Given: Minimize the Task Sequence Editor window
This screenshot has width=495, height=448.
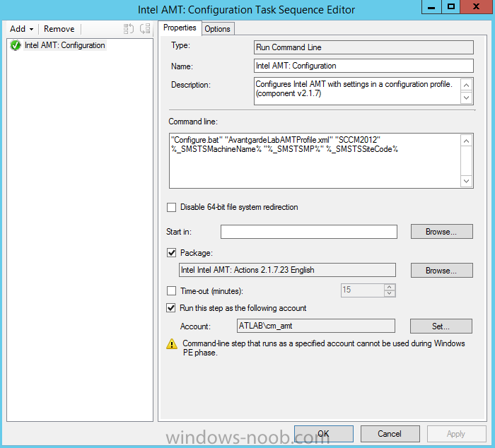Looking at the screenshot, I should click(431, 6).
